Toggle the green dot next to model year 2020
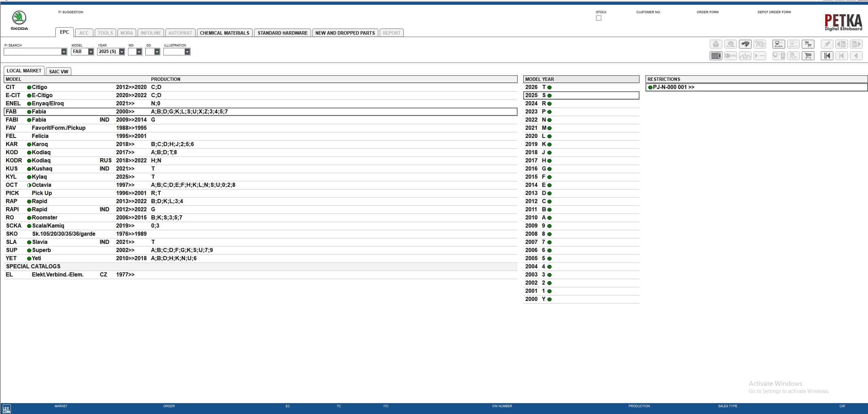868x414 pixels. [x=549, y=136]
